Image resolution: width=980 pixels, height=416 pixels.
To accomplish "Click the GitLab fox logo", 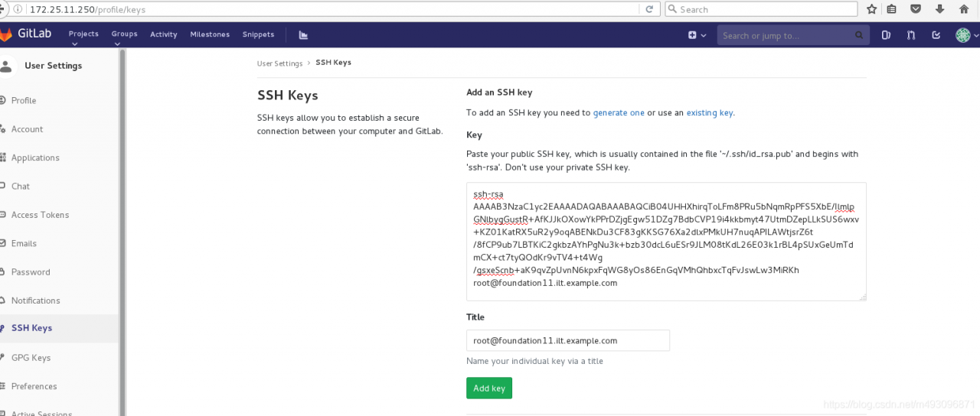I will click(6, 34).
